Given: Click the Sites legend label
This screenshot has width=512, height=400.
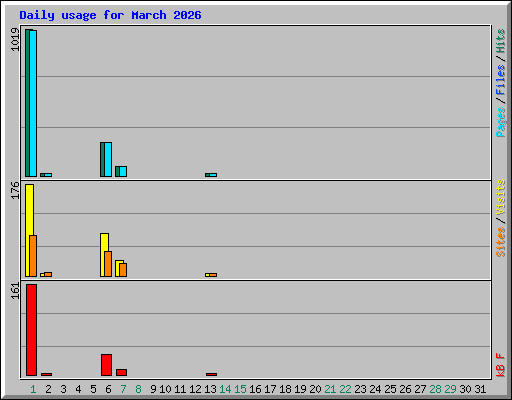Looking at the screenshot, I should [x=500, y=242].
